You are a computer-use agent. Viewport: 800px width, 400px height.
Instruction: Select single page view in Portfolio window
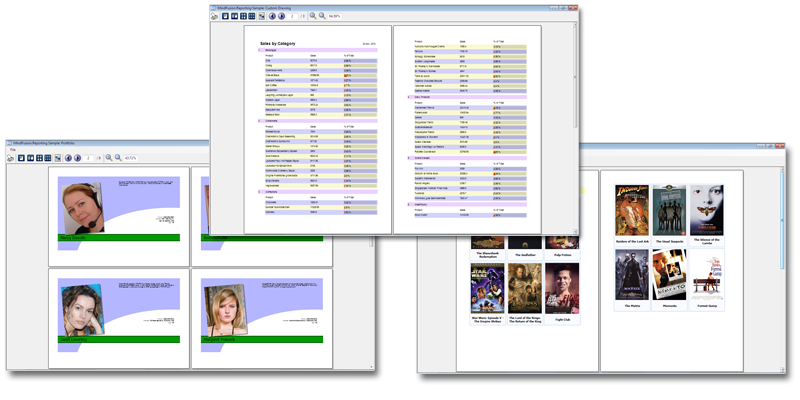[x=21, y=158]
